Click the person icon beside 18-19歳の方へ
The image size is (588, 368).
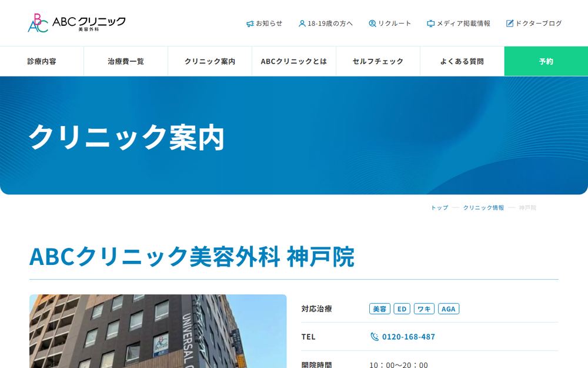tap(302, 24)
